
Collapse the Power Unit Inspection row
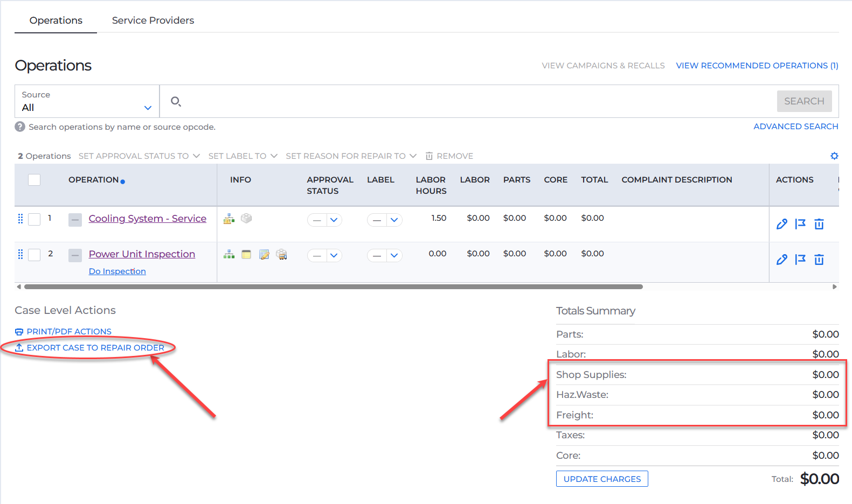75,255
